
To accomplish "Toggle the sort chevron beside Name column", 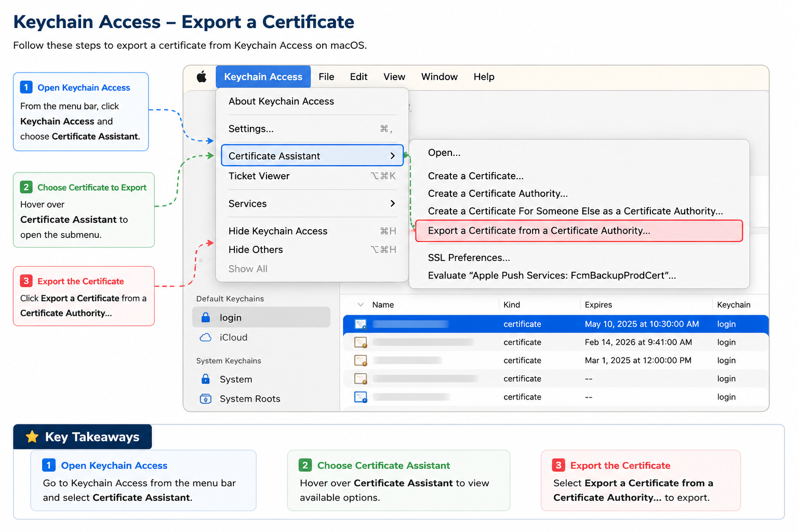I will tap(361, 305).
